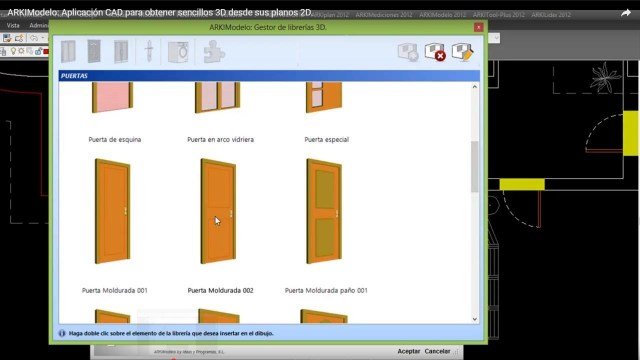The width and height of the screenshot is (640, 360).
Task: Click the library list scroll up arrow
Action: pos(475,87)
